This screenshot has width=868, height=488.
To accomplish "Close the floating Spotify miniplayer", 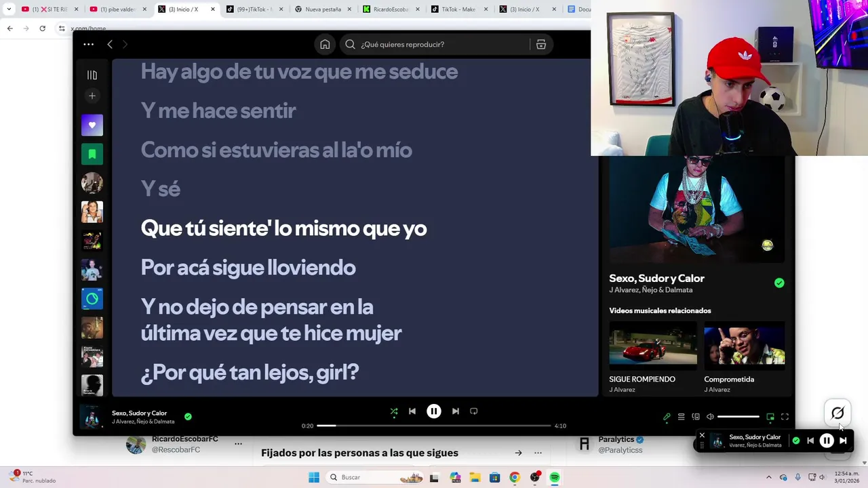I will [702, 435].
